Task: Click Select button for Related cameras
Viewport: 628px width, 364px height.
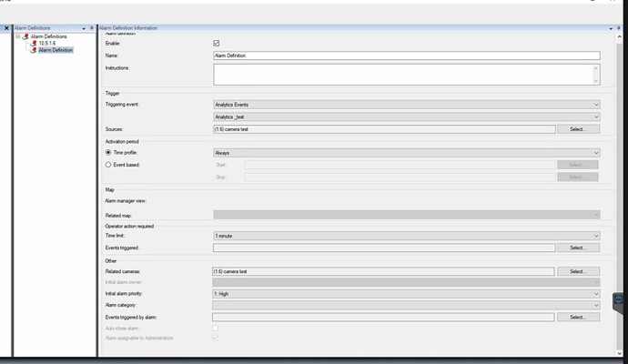Action: click(x=579, y=271)
